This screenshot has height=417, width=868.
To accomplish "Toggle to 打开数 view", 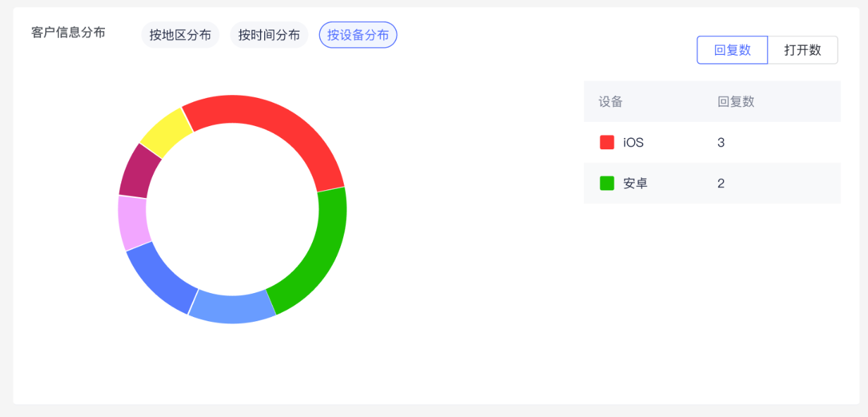I will pyautogui.click(x=802, y=50).
